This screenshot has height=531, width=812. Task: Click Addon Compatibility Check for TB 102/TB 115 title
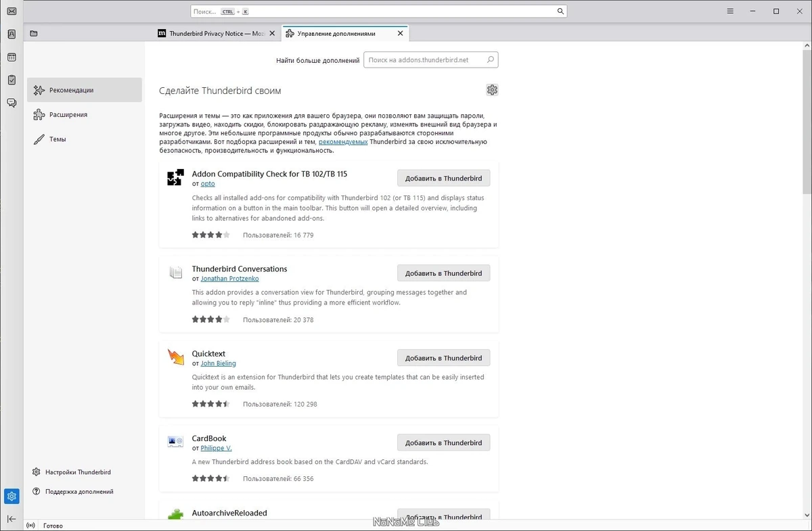pos(269,174)
